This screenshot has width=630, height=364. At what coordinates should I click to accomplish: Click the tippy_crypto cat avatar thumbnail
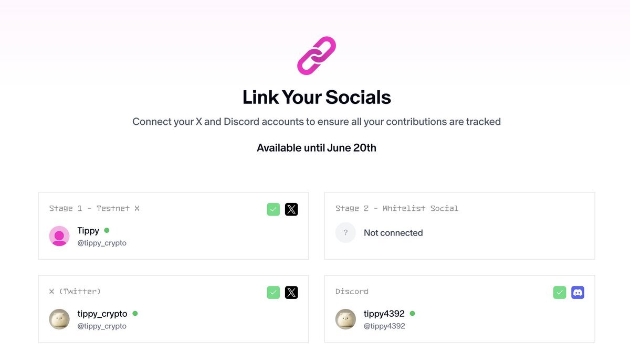59,319
